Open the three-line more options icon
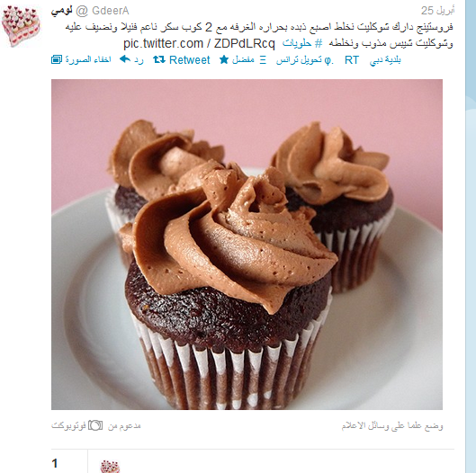Viewport: 476px width, 473px height. (x=263, y=60)
